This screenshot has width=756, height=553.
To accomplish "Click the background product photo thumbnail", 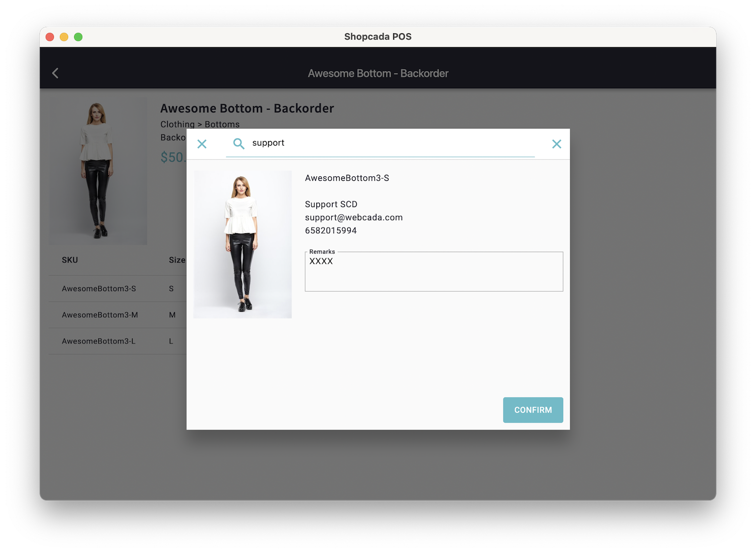I will click(x=98, y=171).
